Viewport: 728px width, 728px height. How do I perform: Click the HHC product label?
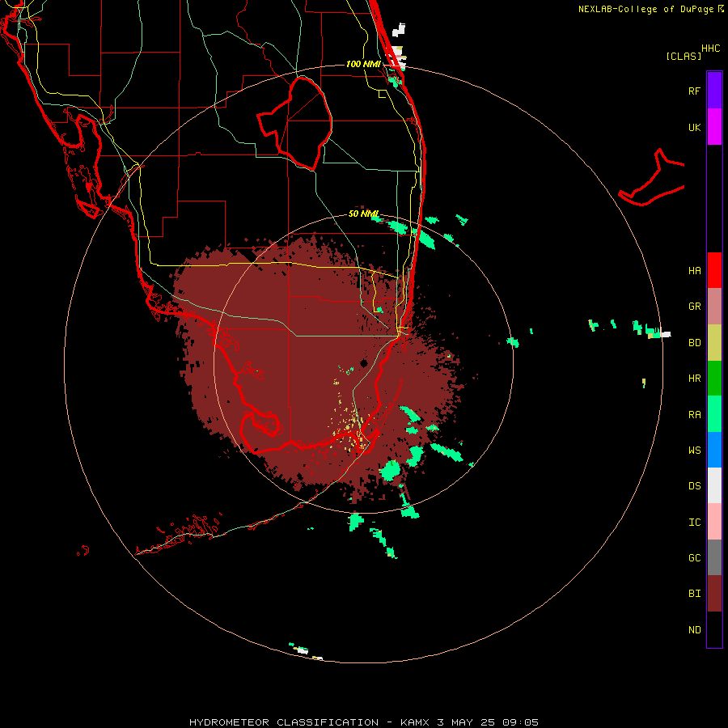click(710, 49)
